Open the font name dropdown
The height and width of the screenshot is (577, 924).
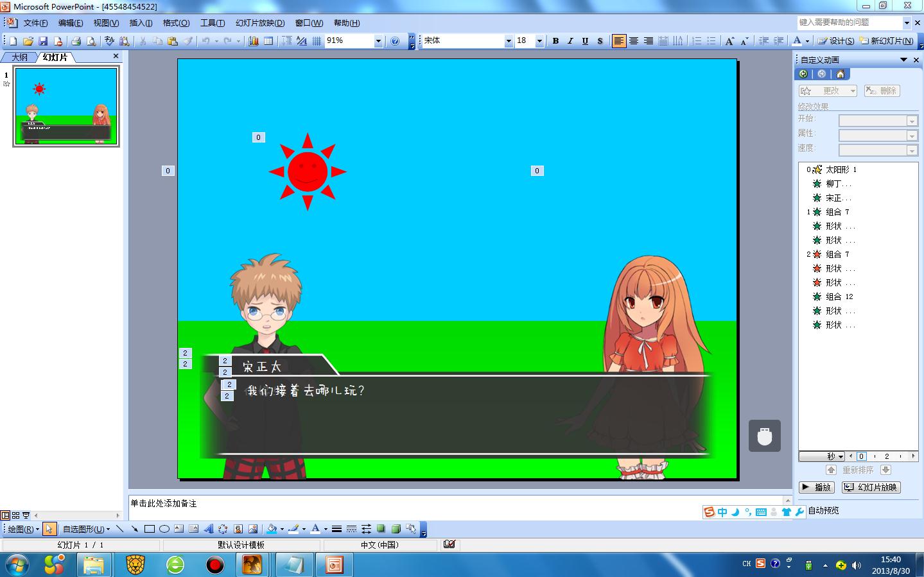[x=509, y=41]
